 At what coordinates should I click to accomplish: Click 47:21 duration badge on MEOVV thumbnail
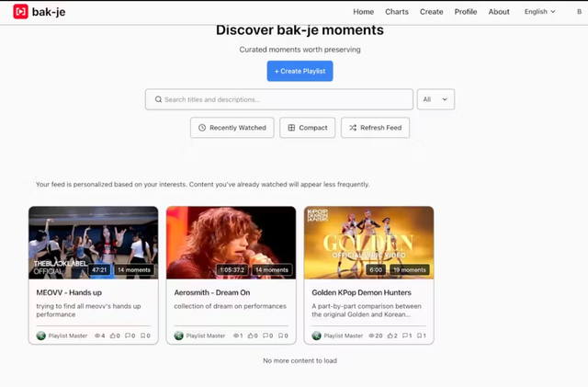coord(99,269)
